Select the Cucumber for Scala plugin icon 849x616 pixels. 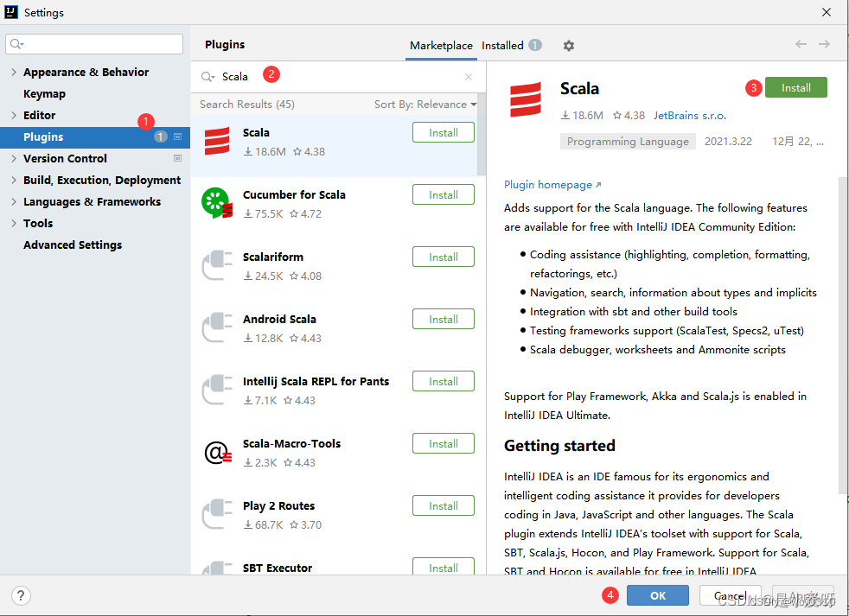217,203
